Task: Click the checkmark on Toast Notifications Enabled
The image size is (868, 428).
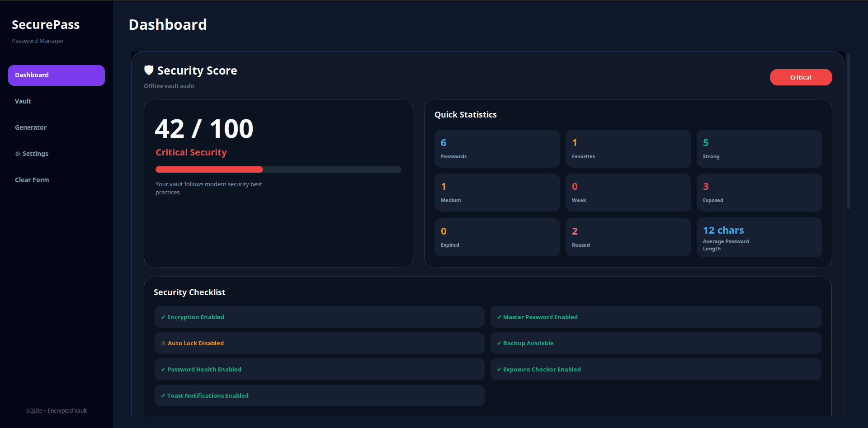Action: pyautogui.click(x=163, y=396)
